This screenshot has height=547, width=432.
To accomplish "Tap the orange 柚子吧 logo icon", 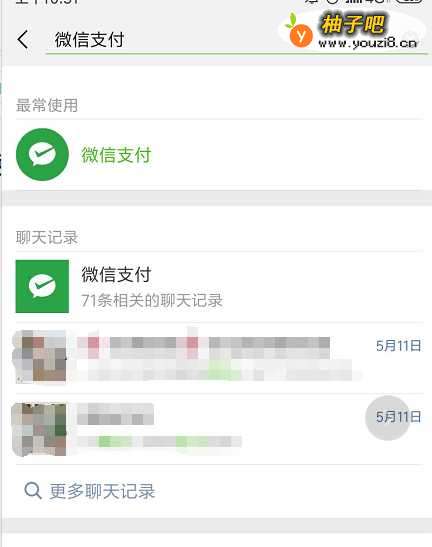I will tap(300, 34).
